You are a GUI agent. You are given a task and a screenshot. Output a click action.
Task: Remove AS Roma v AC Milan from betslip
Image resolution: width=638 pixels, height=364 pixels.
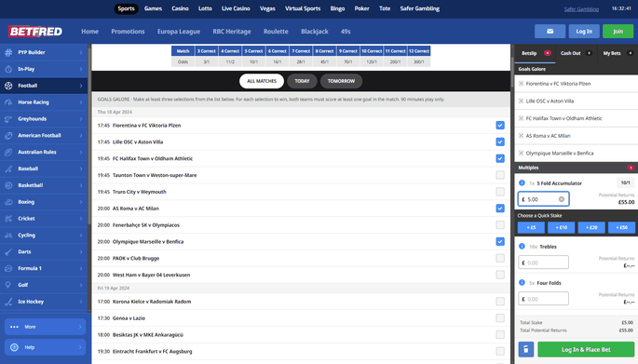[x=522, y=136]
